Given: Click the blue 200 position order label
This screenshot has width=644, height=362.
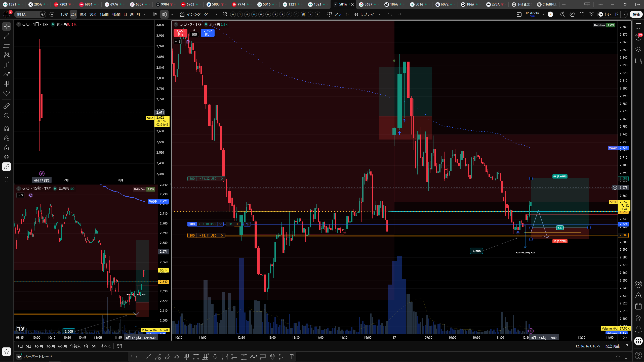Looking at the screenshot, I should [x=192, y=224].
